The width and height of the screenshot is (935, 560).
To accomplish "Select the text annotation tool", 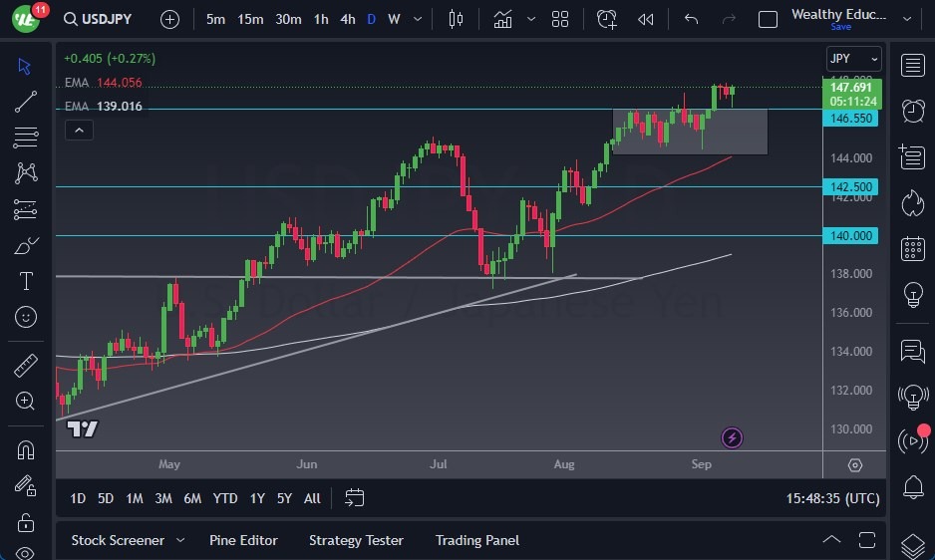I will tap(26, 281).
